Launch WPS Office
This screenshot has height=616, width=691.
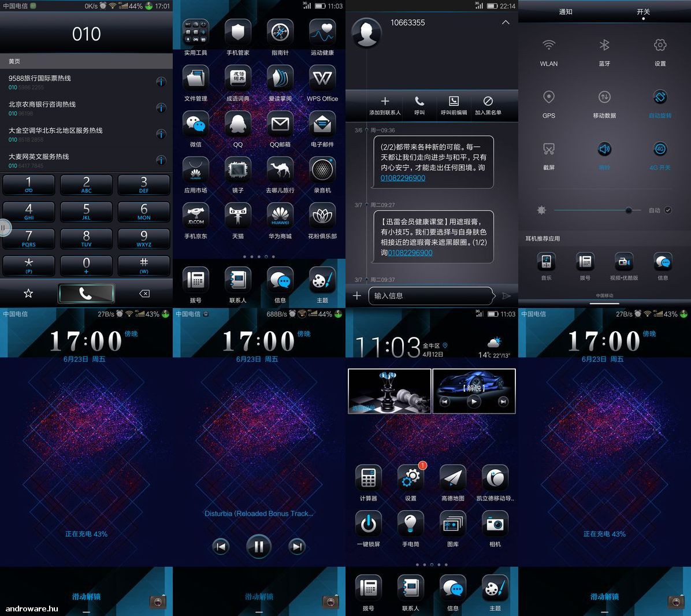pyautogui.click(x=322, y=79)
